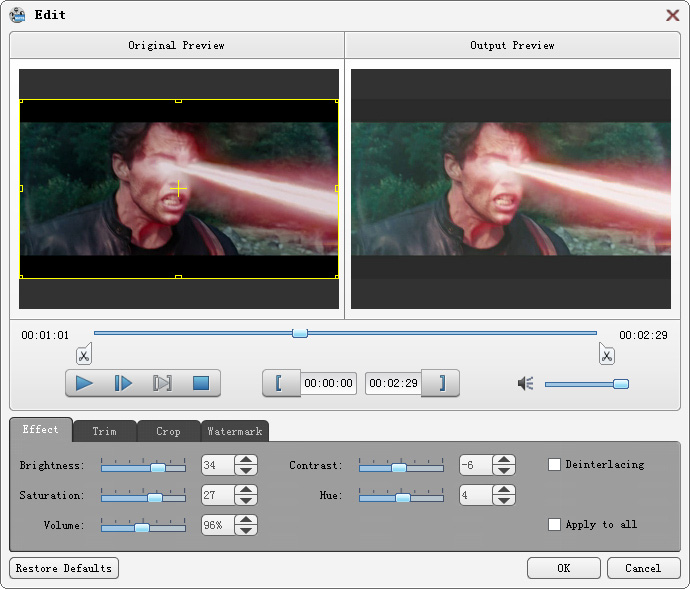Click the current time 00:01:01 label
The height and width of the screenshot is (589, 690).
click(45, 335)
